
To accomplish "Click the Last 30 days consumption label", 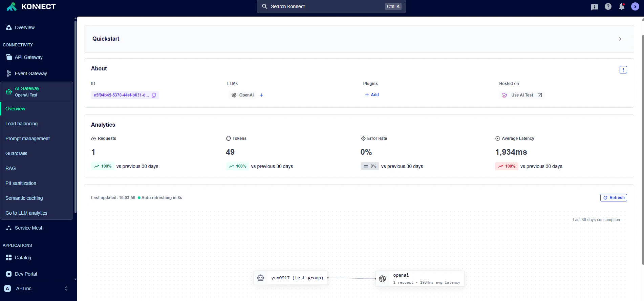I will click(x=596, y=220).
